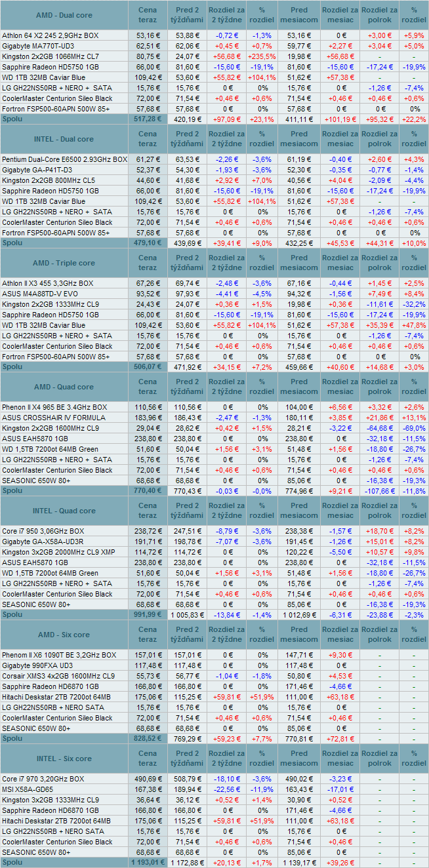The width and height of the screenshot is (429, 868).
Task: Click the 'INTEL - Quad core' section header
Action: 64,511
